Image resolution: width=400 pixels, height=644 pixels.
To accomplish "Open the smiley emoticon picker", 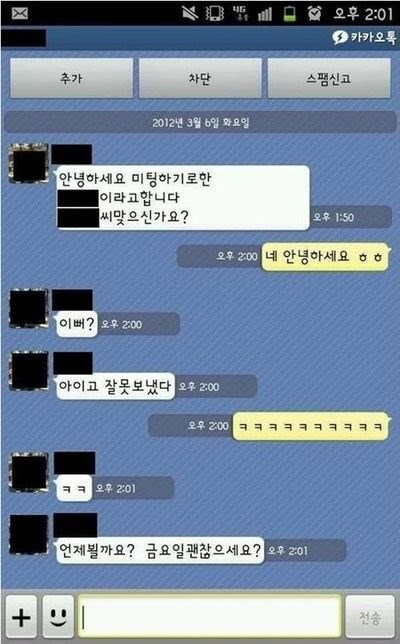I will coord(58,617).
